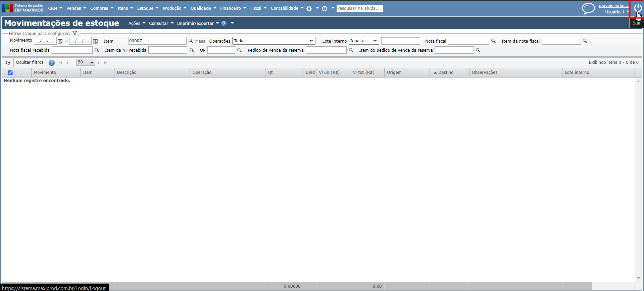The height and width of the screenshot is (291, 644).
Task: Open the Qualidade menu
Action: 203,8
